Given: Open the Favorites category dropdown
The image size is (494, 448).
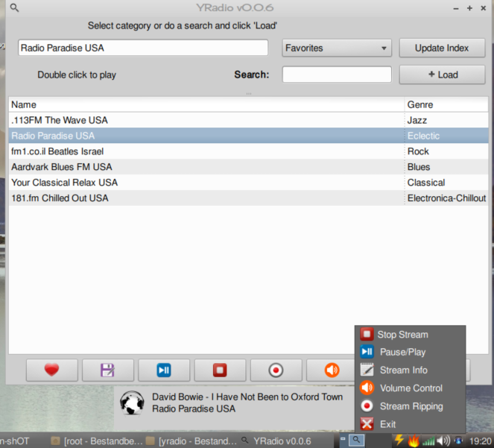Looking at the screenshot, I should click(337, 48).
